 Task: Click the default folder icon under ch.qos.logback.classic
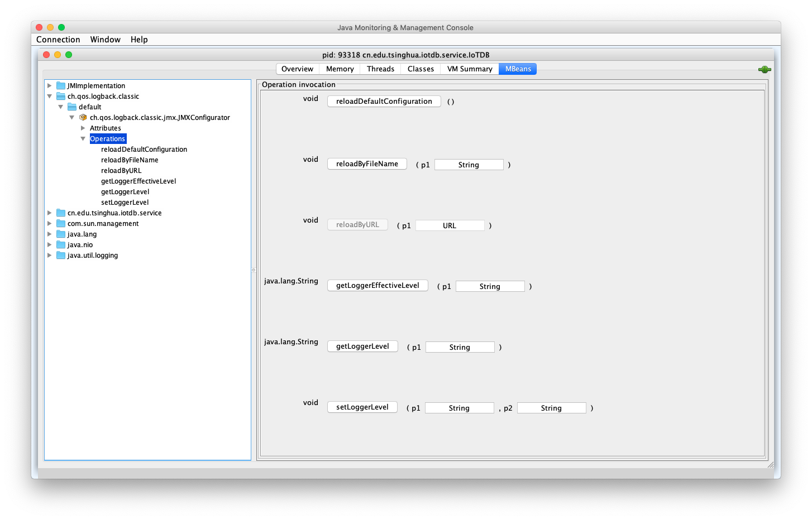click(x=73, y=107)
